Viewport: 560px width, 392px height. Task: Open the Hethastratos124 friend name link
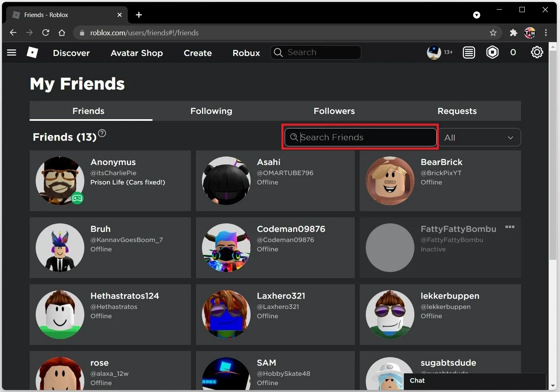125,296
